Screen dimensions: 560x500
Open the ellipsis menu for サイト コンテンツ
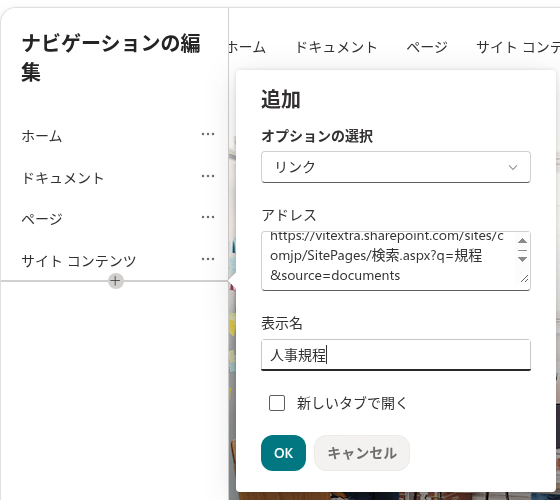click(x=208, y=259)
